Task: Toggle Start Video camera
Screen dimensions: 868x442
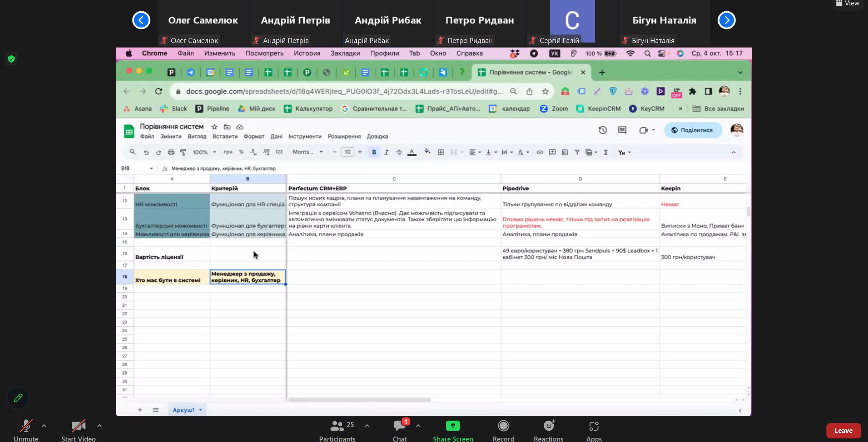Action: coord(78,426)
